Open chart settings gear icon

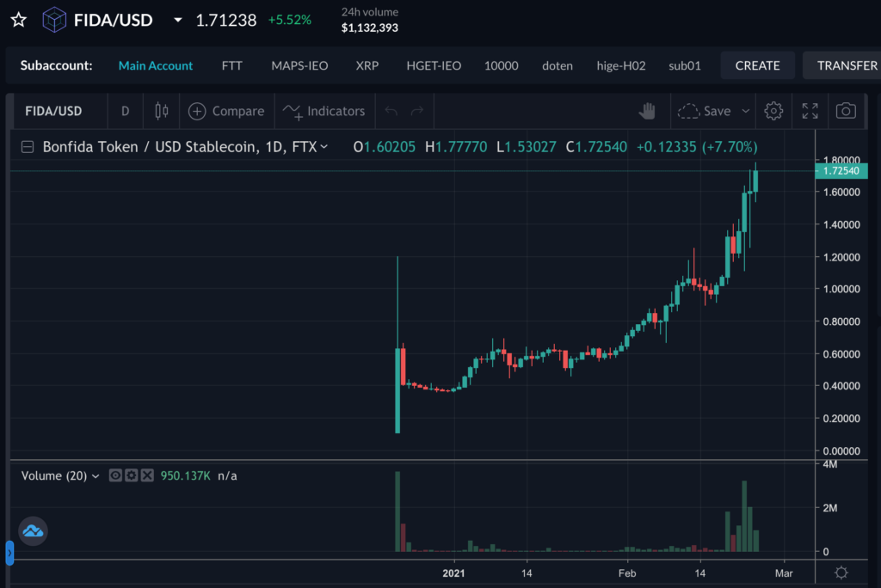773,111
